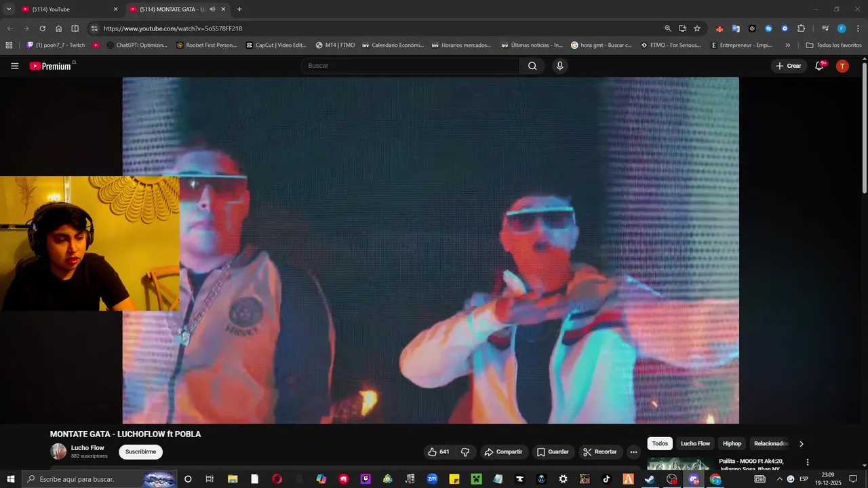Viewport: 868px width, 488px height.
Task: Open Lucho Flow channel avatar
Action: (x=58, y=451)
